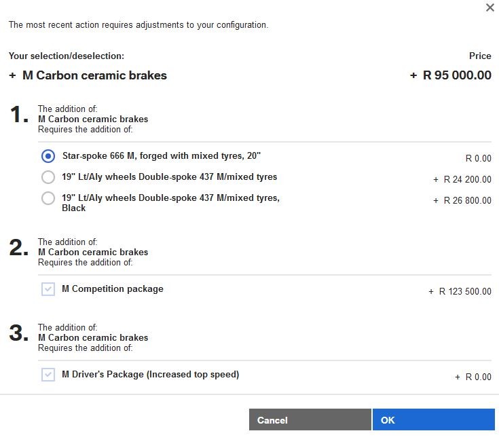This screenshot has width=499, height=448.
Task: Choose the 19" Double-spoke 437 M mixed tyres radio button
Action: (48, 177)
